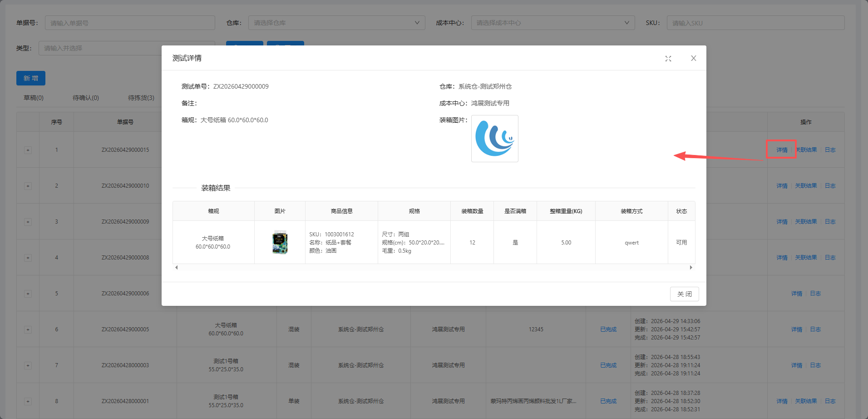Expand row 8 with plus icon

(28, 401)
